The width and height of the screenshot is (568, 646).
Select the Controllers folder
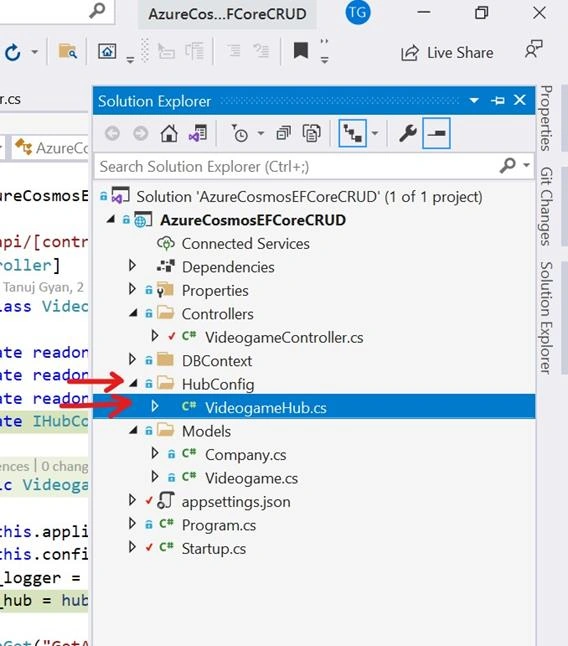pyautogui.click(x=217, y=314)
